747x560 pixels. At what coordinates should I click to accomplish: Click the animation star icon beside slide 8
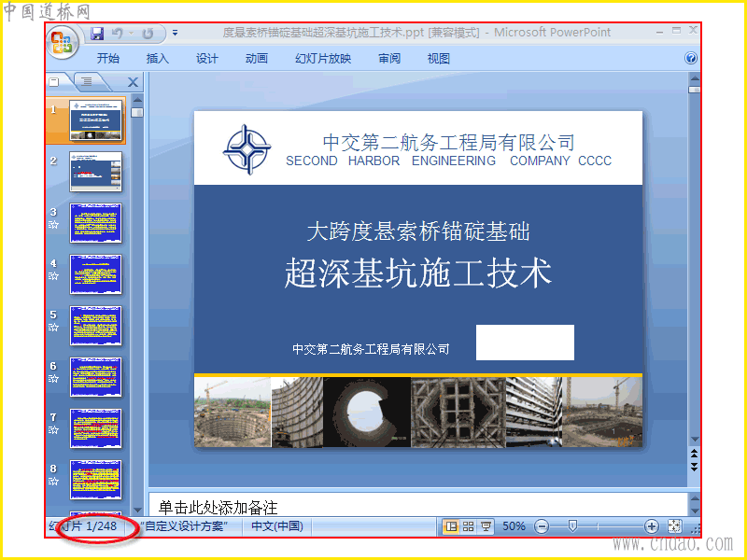[53, 482]
